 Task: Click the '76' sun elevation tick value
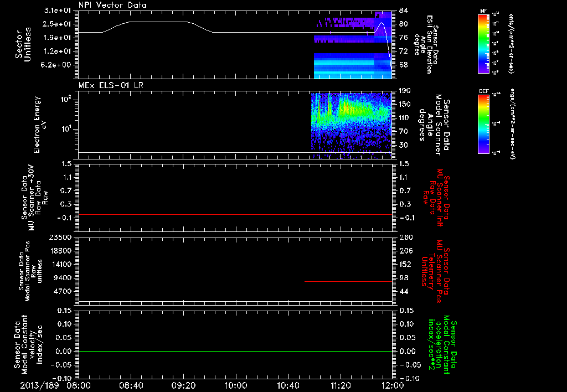pyautogui.click(x=404, y=38)
